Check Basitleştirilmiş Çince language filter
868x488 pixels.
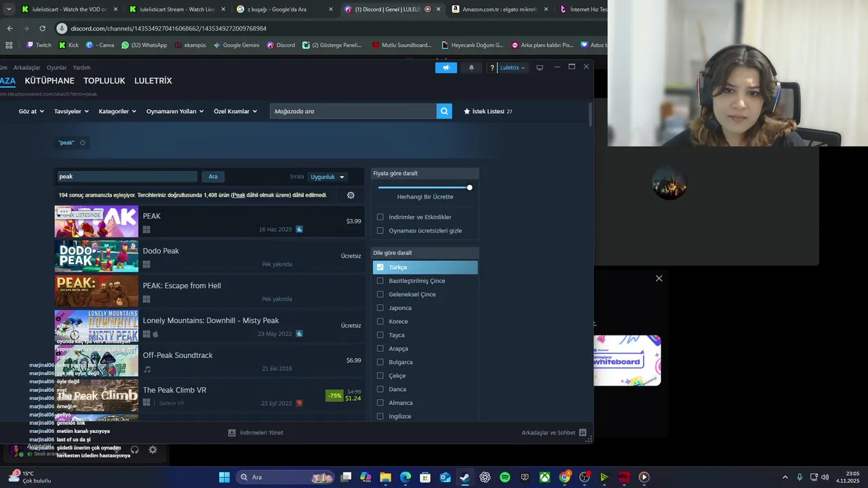(380, 281)
